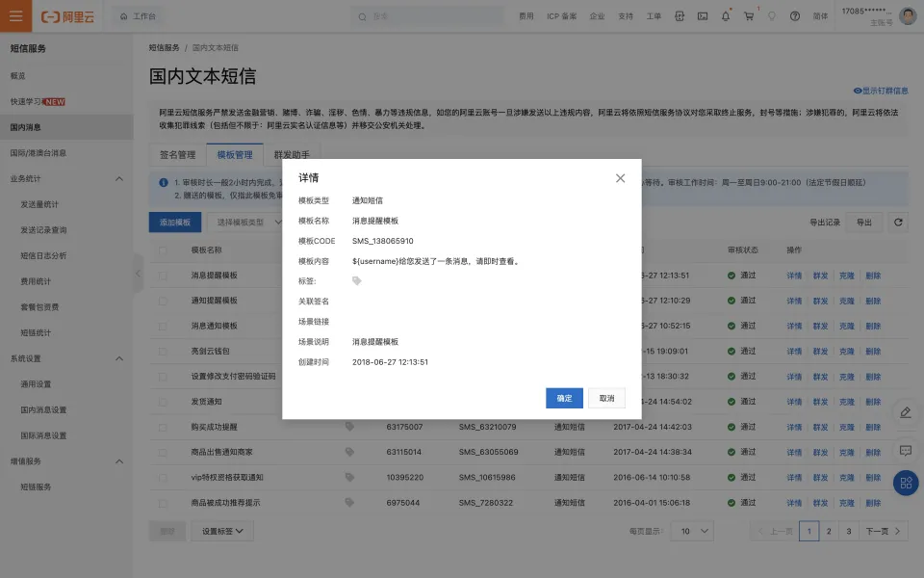Image resolution: width=924 pixels, height=578 pixels.
Task: Open the notification bell
Action: (726, 16)
